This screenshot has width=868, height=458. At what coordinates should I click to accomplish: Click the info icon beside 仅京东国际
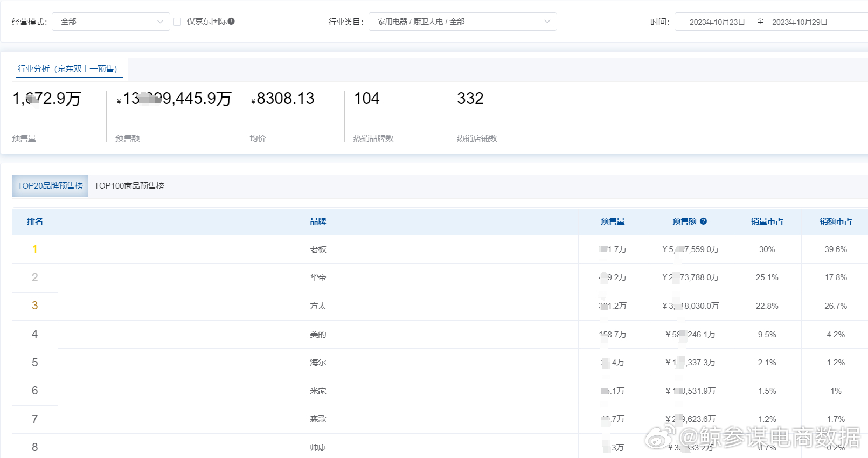(x=231, y=22)
